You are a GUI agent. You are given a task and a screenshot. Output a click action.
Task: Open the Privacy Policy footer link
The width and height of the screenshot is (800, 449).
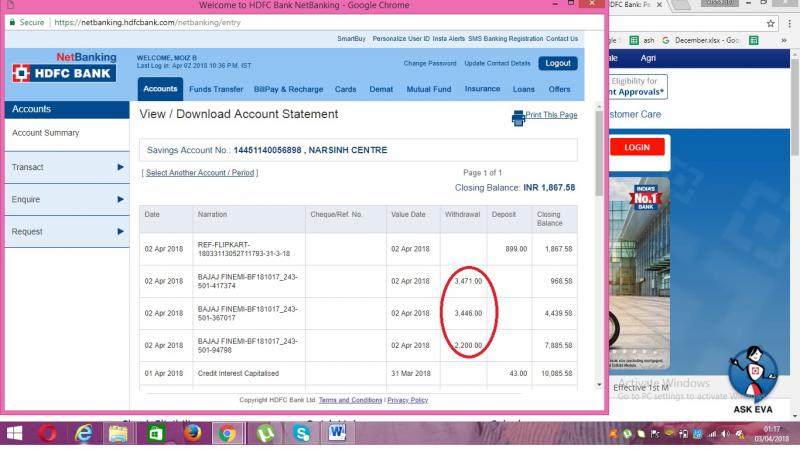407,400
